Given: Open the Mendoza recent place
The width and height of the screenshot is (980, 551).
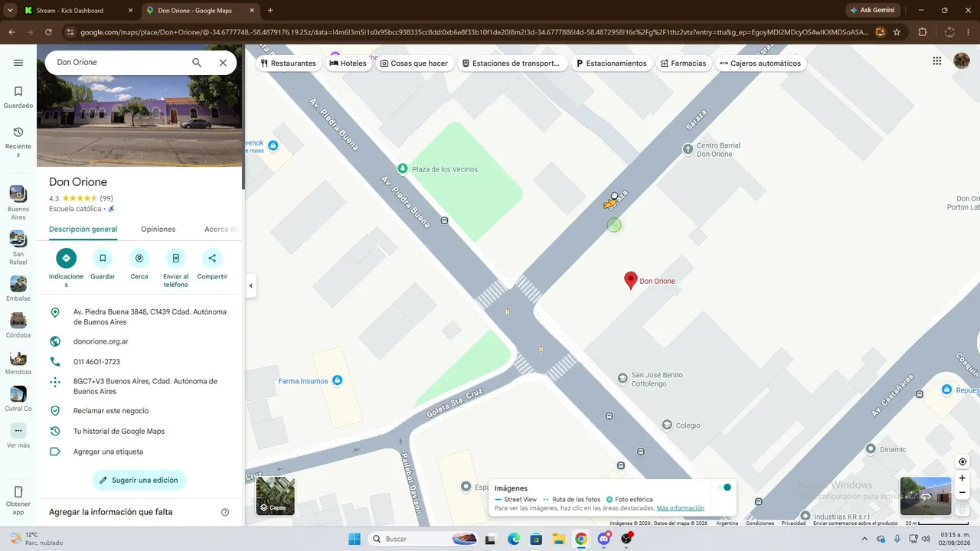Looking at the screenshot, I should tap(18, 362).
